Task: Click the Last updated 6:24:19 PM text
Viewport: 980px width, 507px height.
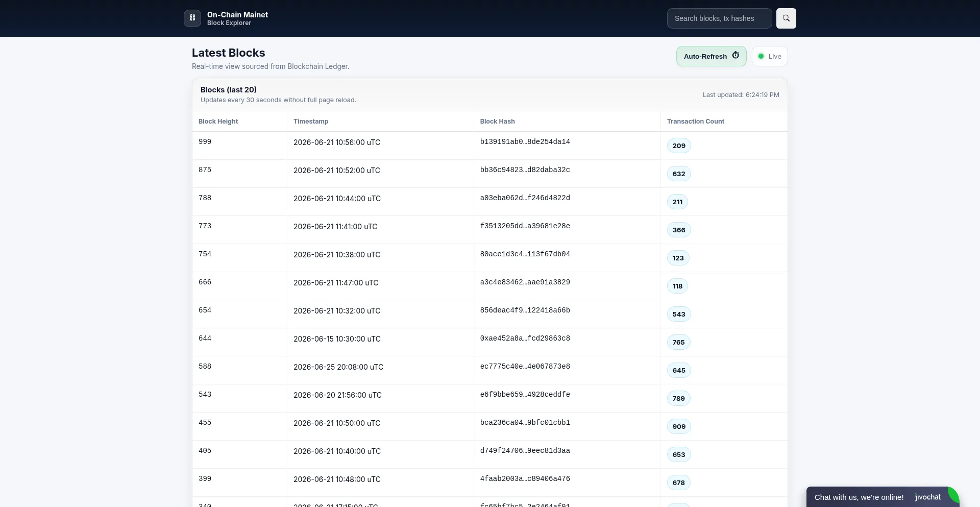Action: pos(741,95)
